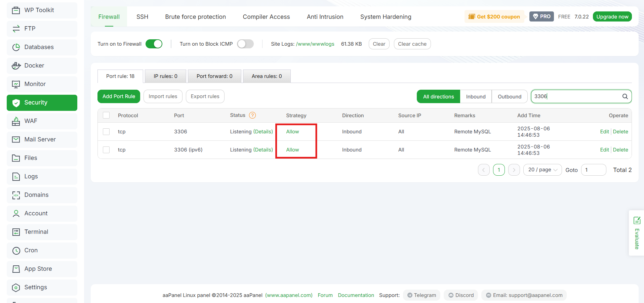This screenshot has width=644, height=303.
Task: Open the Databases section from the sidebar
Action: point(39,47)
